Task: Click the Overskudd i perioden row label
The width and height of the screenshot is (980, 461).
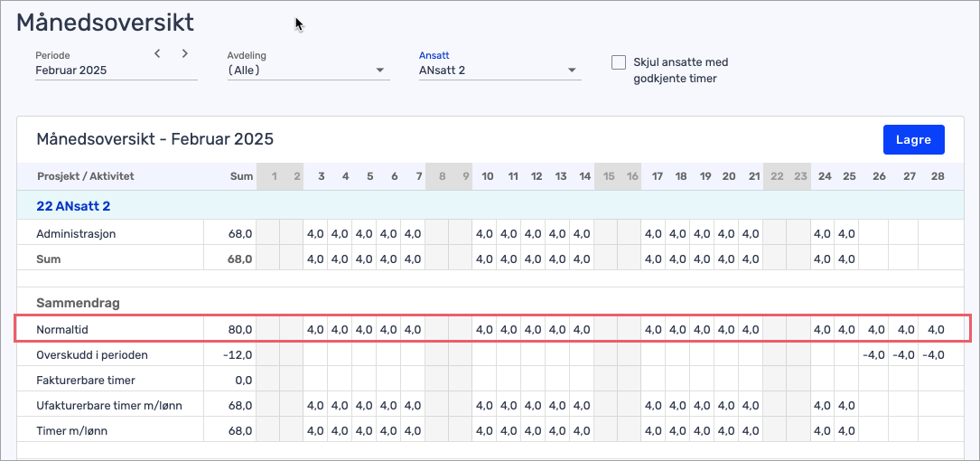Action: 92,354
